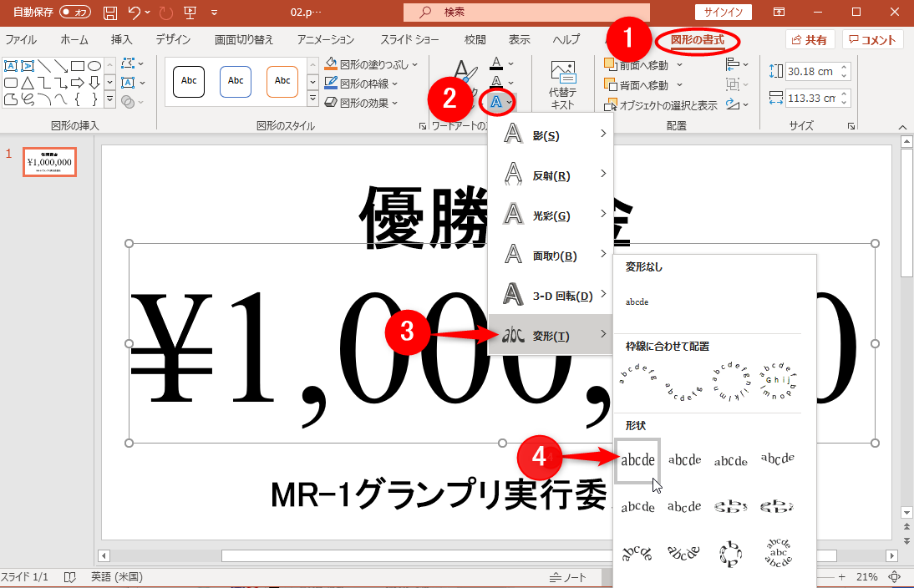
Task: Choose the right block arrow shape
Action: [78, 83]
